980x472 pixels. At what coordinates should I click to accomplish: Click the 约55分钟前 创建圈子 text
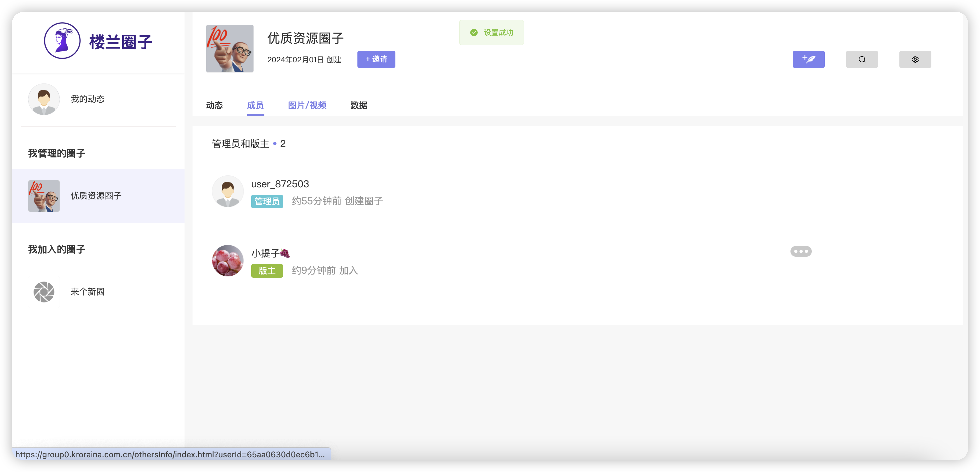click(x=337, y=201)
